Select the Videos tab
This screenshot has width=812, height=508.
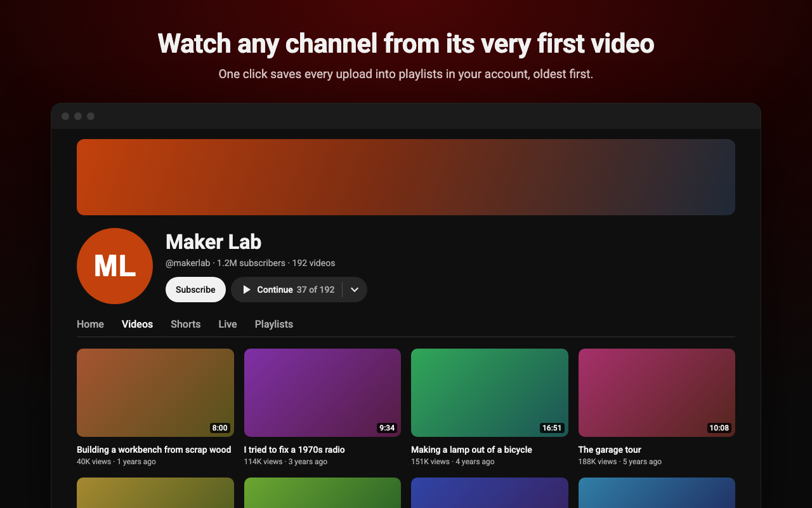(137, 324)
